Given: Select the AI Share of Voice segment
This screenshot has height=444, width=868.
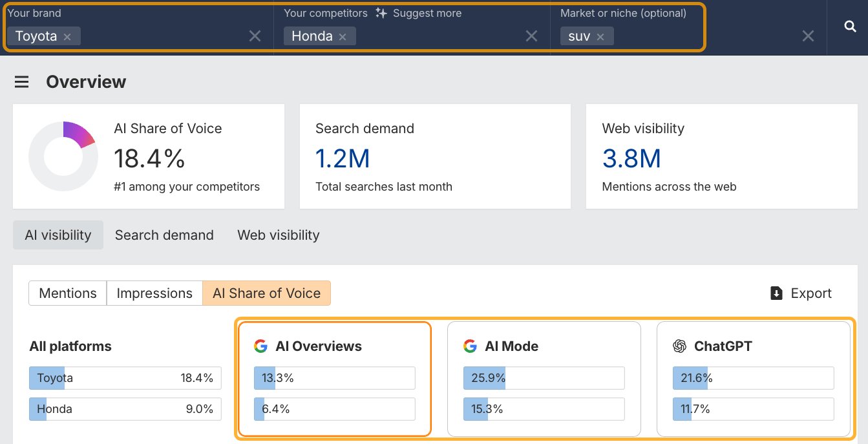Looking at the screenshot, I should [x=266, y=293].
